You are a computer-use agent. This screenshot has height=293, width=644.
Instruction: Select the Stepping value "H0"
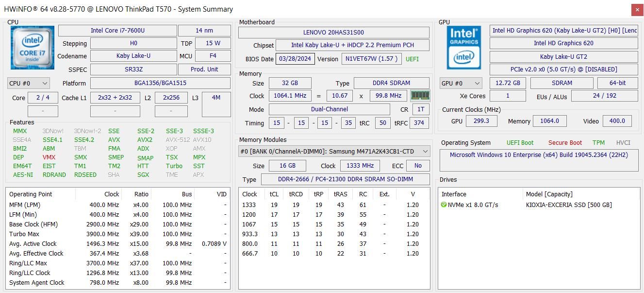(133, 43)
